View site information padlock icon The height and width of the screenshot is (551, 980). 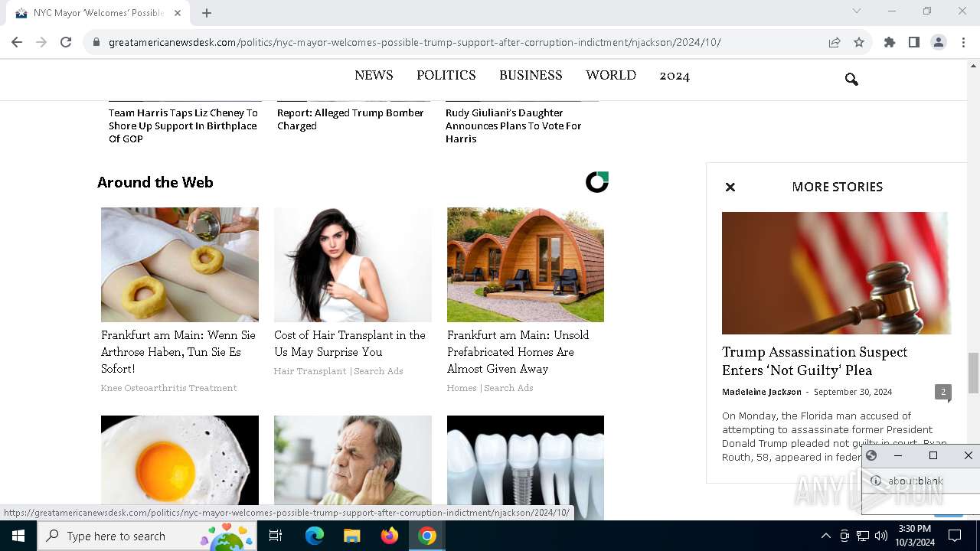96,43
